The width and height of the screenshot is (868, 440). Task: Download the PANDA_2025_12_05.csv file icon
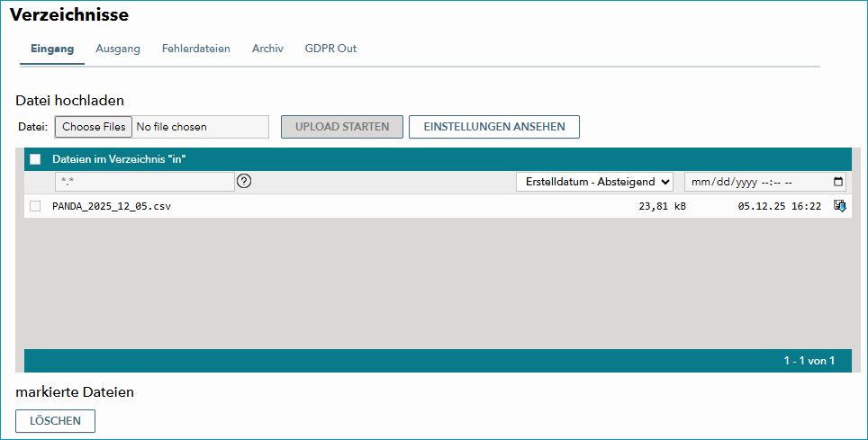[x=840, y=206]
